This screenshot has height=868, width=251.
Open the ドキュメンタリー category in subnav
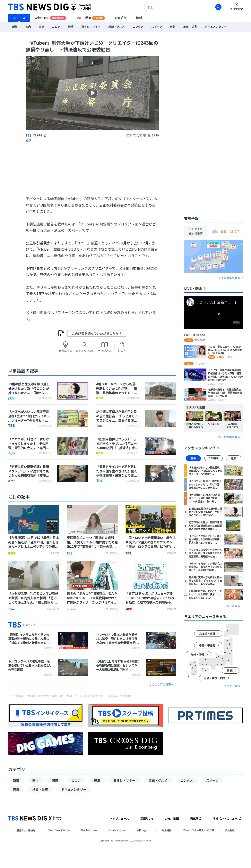pyautogui.click(x=216, y=27)
